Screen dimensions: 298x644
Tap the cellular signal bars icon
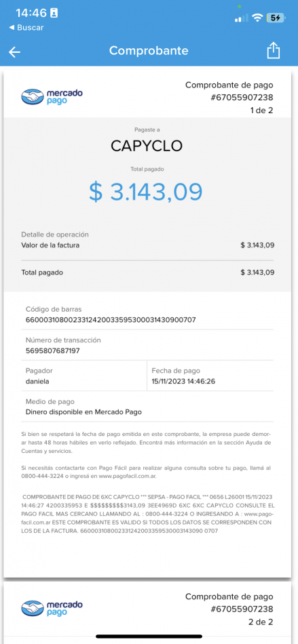click(x=241, y=18)
